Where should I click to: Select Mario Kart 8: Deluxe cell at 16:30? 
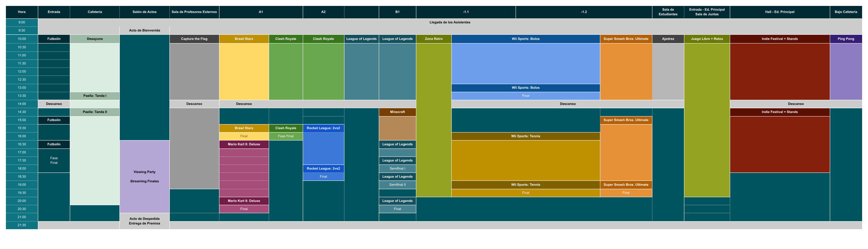244,144
